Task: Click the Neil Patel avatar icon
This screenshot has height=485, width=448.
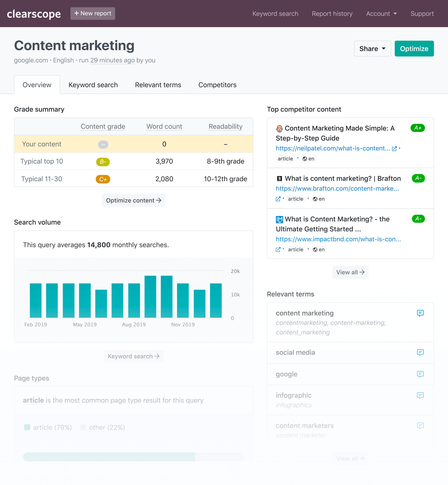Action: [280, 128]
